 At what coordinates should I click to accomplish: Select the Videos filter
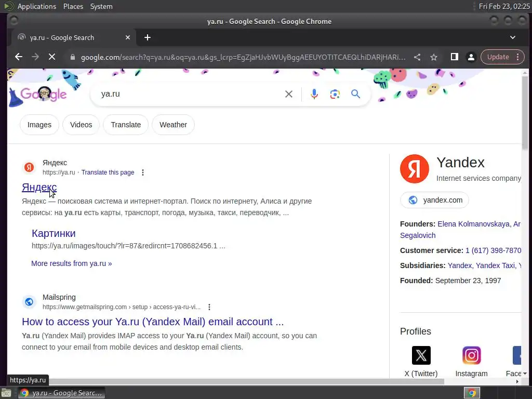click(x=81, y=125)
